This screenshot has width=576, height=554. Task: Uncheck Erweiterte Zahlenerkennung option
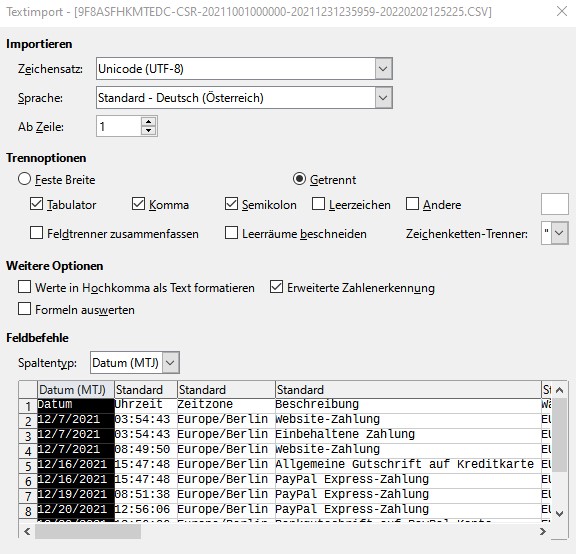[276, 287]
